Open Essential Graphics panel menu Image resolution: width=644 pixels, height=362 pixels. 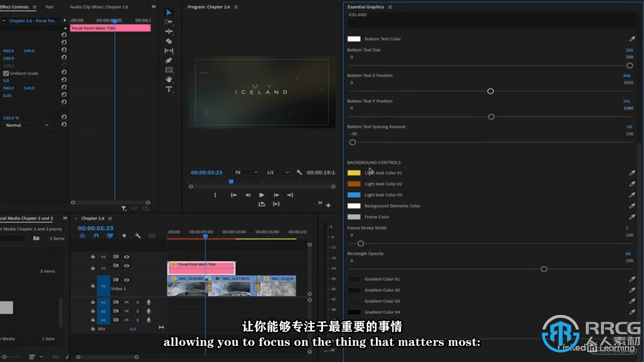[x=390, y=7]
